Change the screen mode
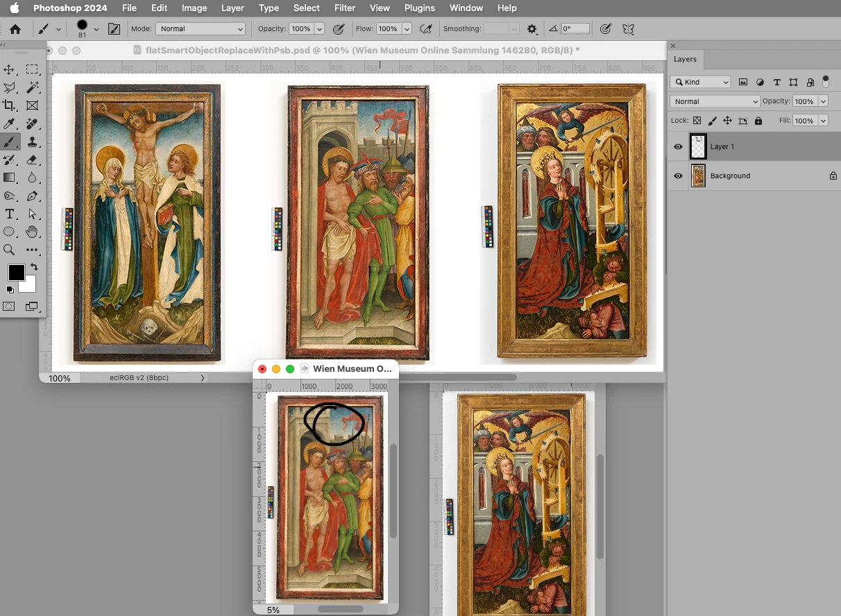Screen dimensions: 841x616 (32, 306)
